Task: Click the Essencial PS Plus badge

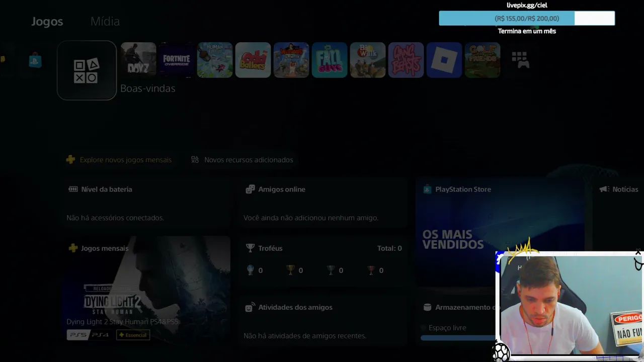Action: tap(133, 335)
